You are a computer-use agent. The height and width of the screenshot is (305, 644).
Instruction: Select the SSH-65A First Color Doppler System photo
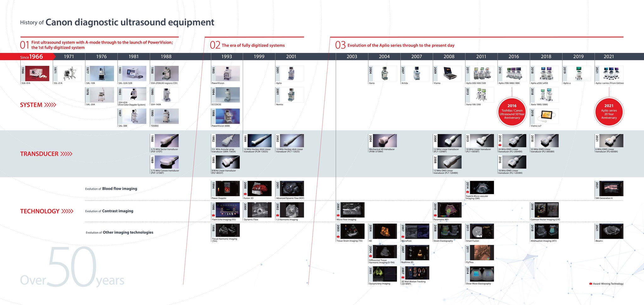[134, 94]
